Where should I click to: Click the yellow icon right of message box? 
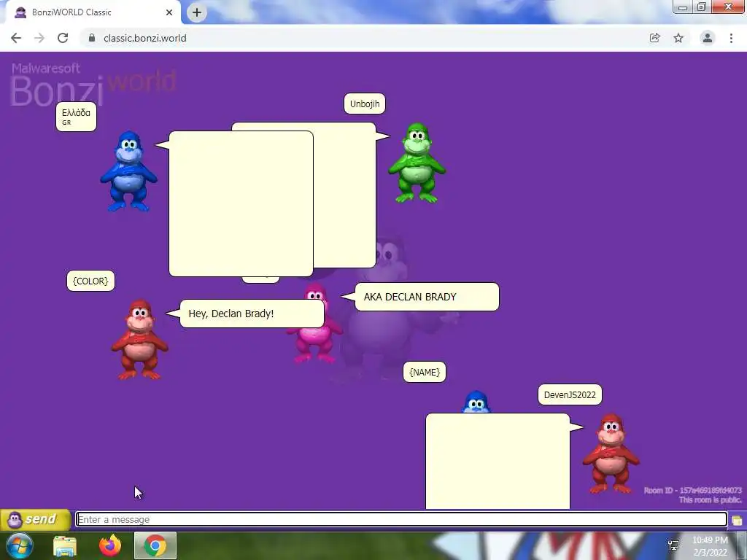click(737, 520)
